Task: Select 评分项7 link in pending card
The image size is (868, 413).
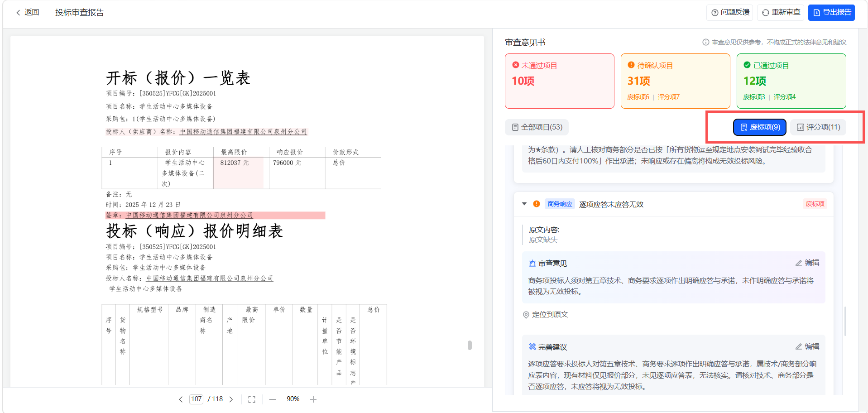Action: point(668,97)
